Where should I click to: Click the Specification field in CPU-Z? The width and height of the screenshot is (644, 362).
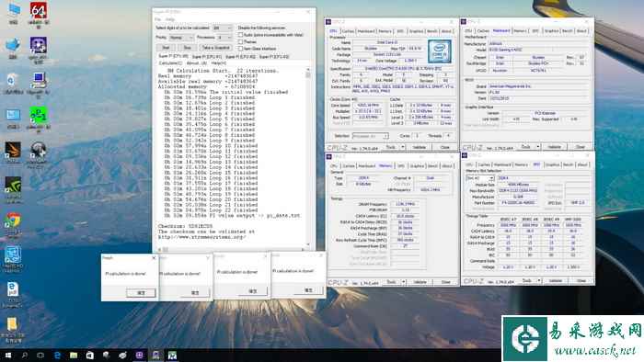click(403, 69)
